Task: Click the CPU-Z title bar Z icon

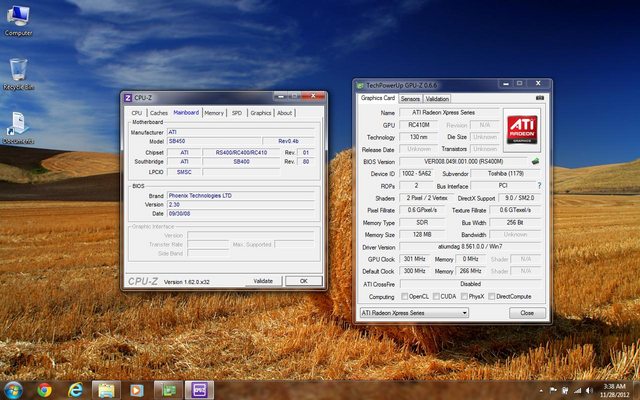Action: click(x=128, y=98)
